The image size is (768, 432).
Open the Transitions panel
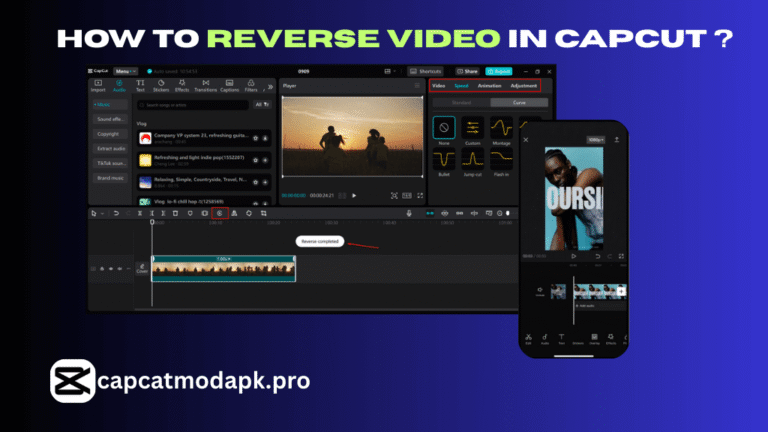(x=206, y=86)
